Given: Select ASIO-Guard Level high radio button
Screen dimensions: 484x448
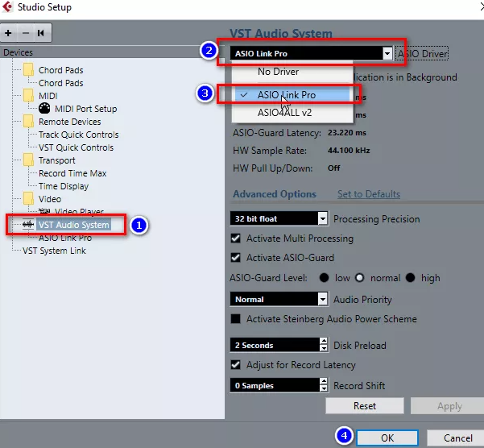Looking at the screenshot, I should tap(410, 277).
